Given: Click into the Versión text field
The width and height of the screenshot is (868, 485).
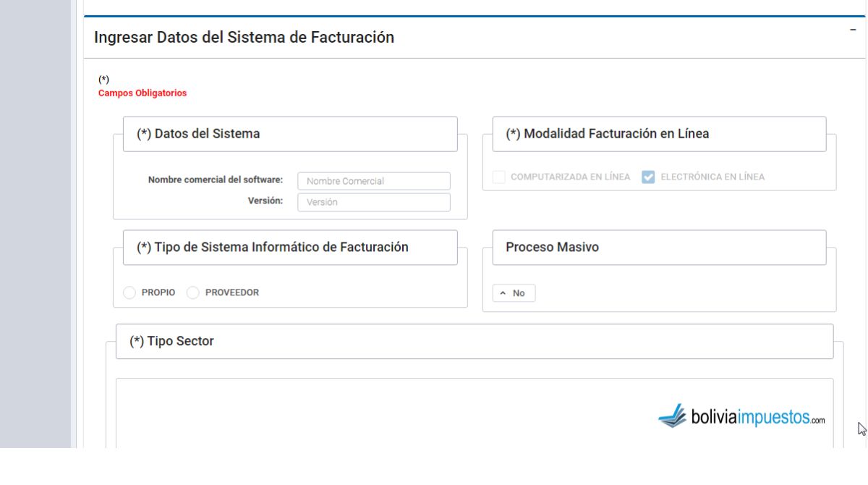Looking at the screenshot, I should [373, 203].
